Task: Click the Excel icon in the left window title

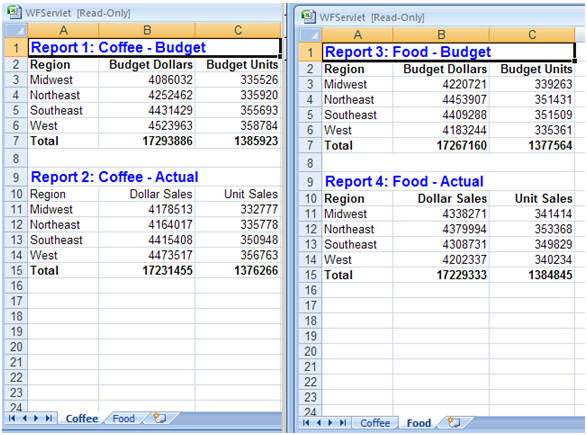Action: click(14, 12)
